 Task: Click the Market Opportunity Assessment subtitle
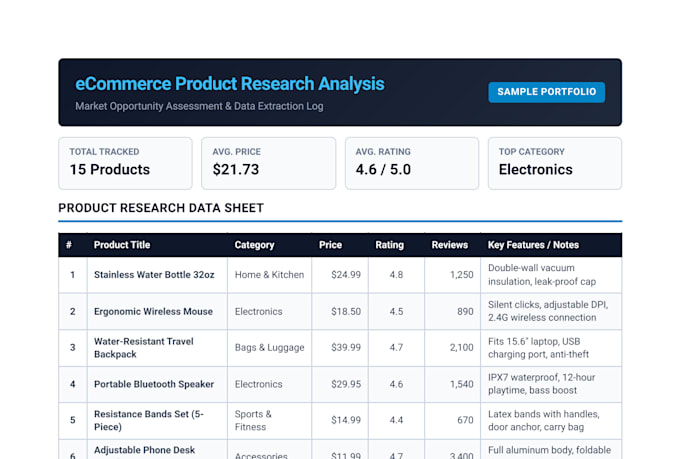[199, 106]
